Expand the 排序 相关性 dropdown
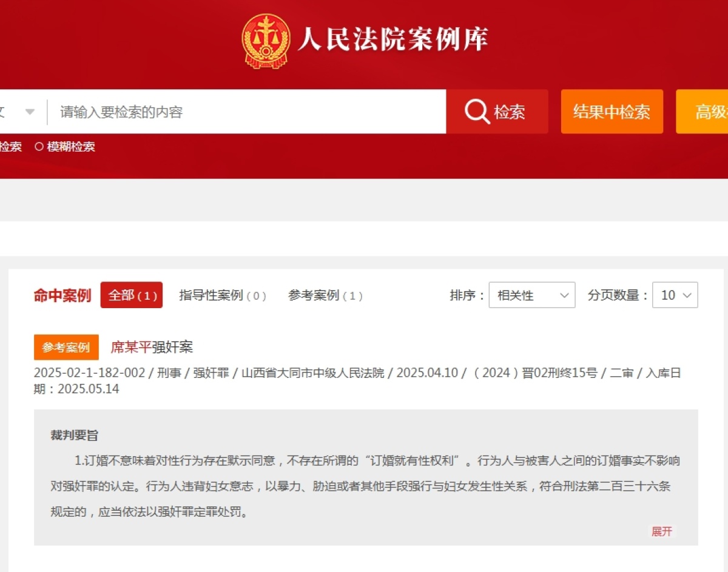The height and width of the screenshot is (572, 728). tap(531, 295)
